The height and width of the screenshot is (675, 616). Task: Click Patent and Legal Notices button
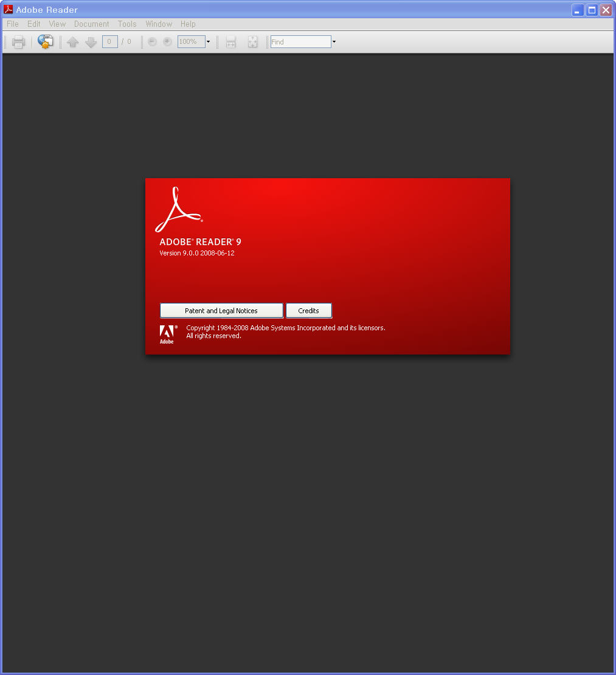tap(221, 311)
